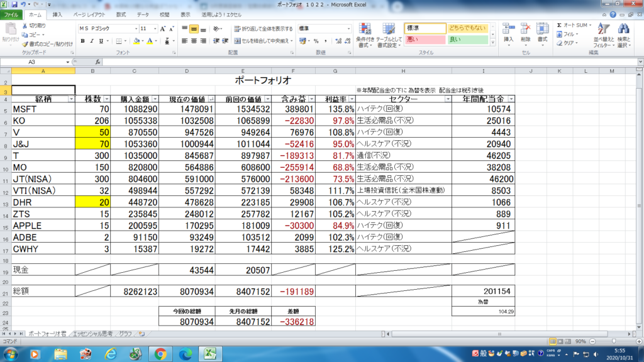Apply percent style to cells

tap(316, 41)
